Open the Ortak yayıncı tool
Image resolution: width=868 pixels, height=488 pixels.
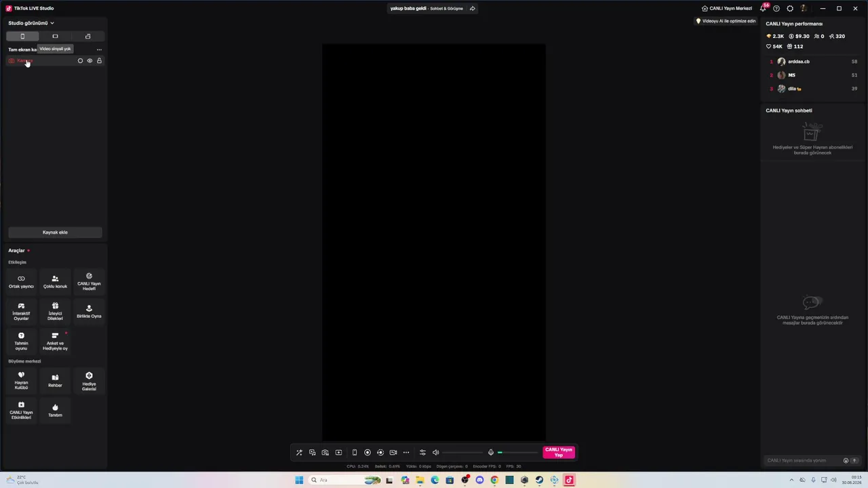pyautogui.click(x=21, y=281)
